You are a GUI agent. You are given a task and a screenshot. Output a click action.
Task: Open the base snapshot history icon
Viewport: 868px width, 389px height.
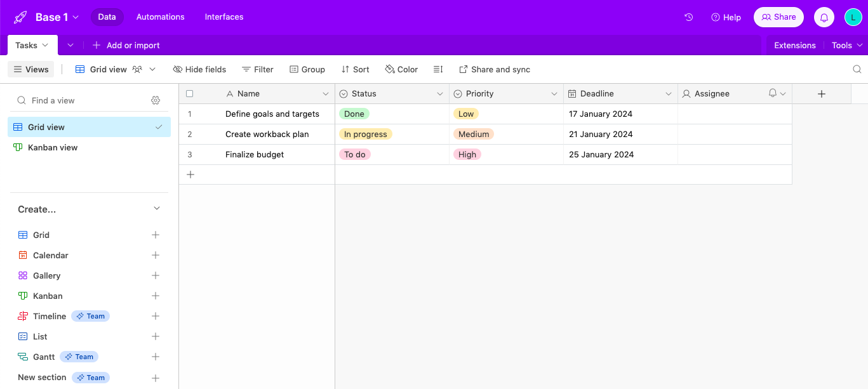click(x=688, y=17)
